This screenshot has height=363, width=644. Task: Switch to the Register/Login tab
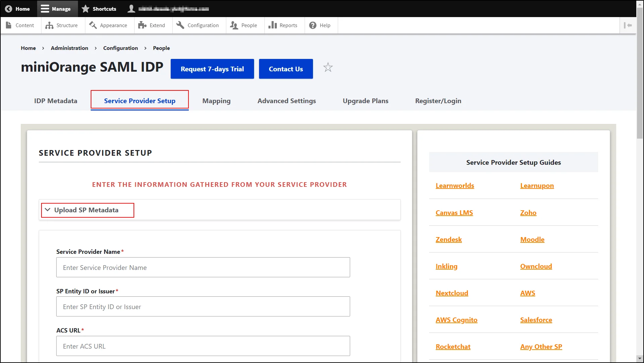pos(438,101)
